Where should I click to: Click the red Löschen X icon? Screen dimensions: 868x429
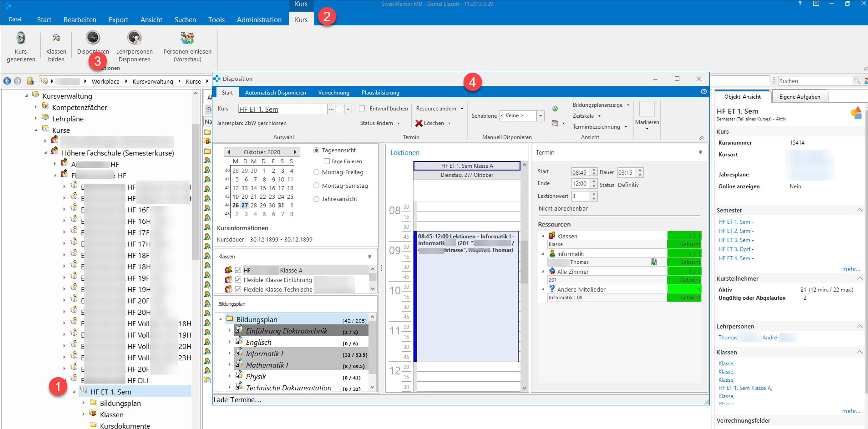click(418, 123)
